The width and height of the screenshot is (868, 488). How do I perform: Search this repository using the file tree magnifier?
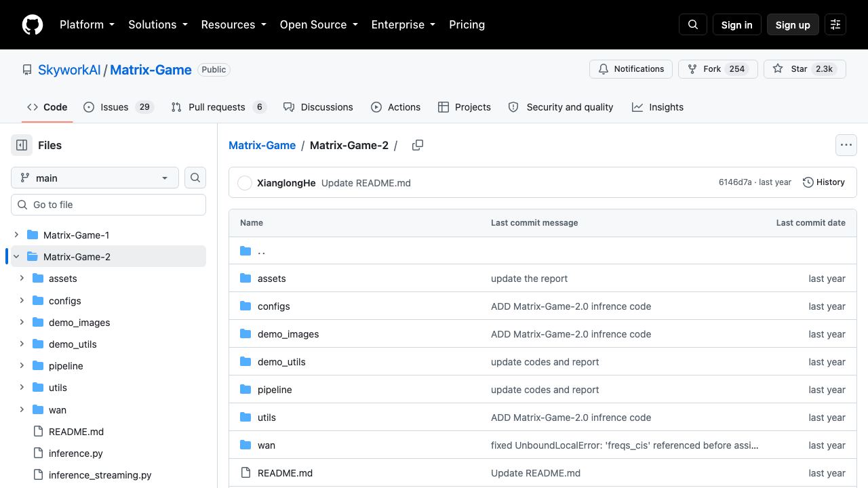point(195,178)
